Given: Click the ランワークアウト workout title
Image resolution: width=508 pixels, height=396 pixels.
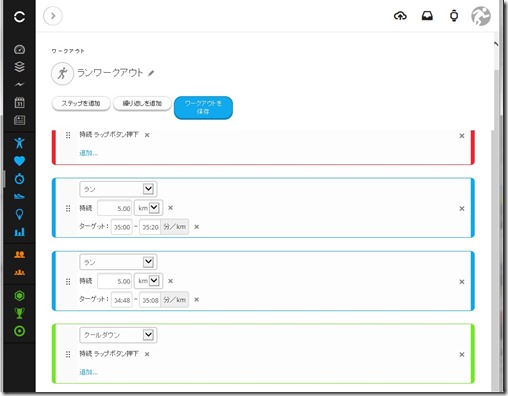Looking at the screenshot, I should pyautogui.click(x=110, y=73).
